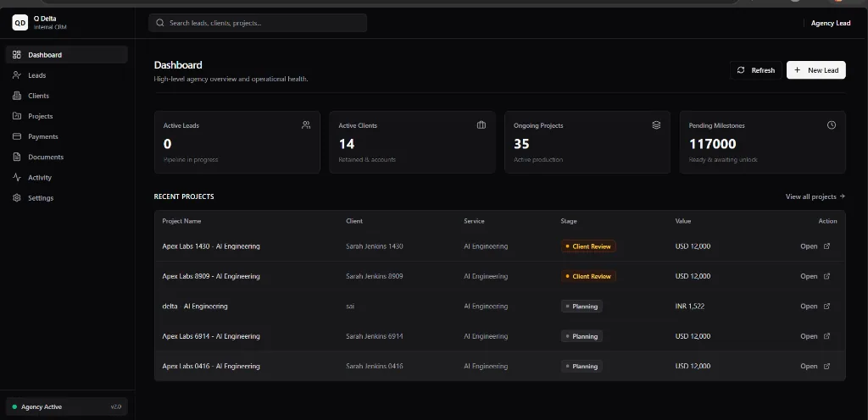Viewport: 868px width, 420px height.
Task: Open the Apex Labs 8909 project
Action: (815, 276)
